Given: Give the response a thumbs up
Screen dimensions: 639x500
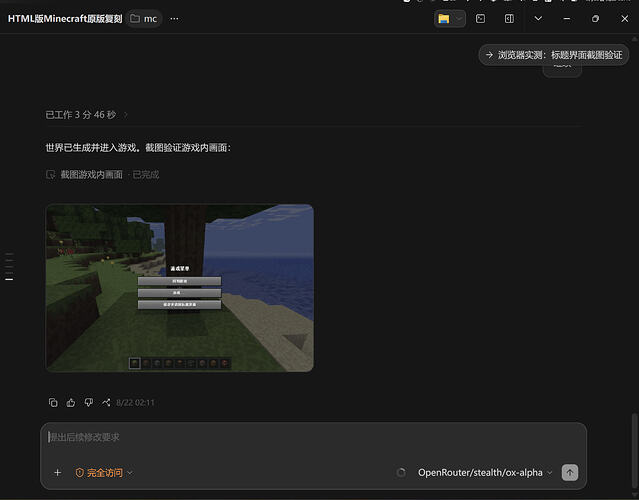Looking at the screenshot, I should (x=71, y=403).
